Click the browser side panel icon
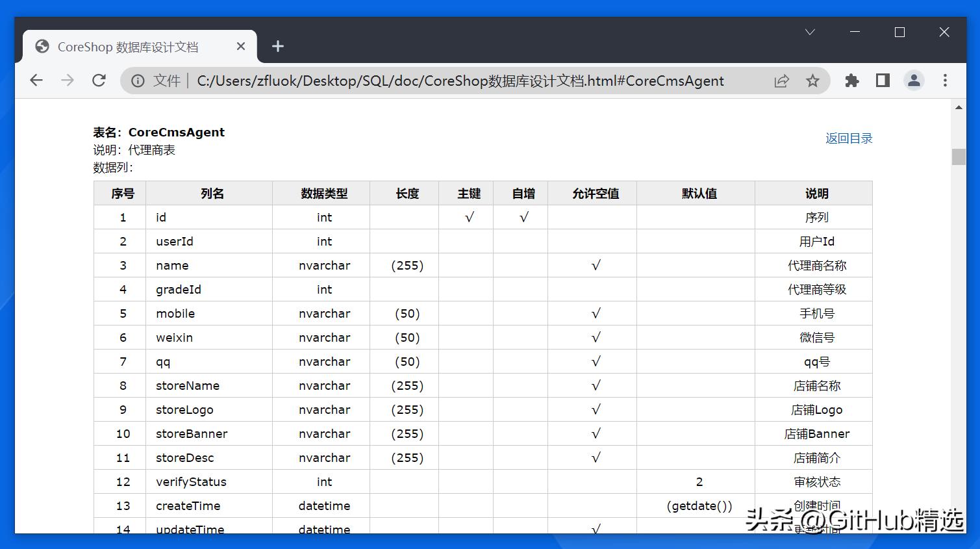Screen dimensions: 980x549 click(x=883, y=81)
